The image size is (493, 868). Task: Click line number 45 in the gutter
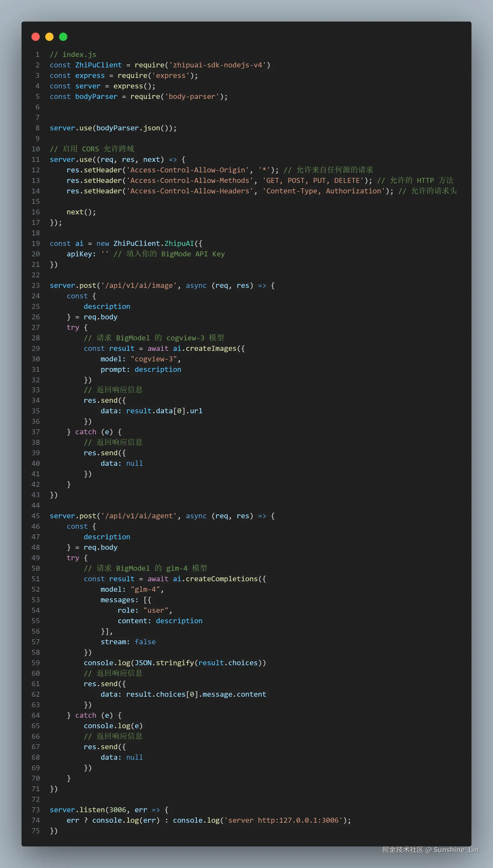pos(36,516)
